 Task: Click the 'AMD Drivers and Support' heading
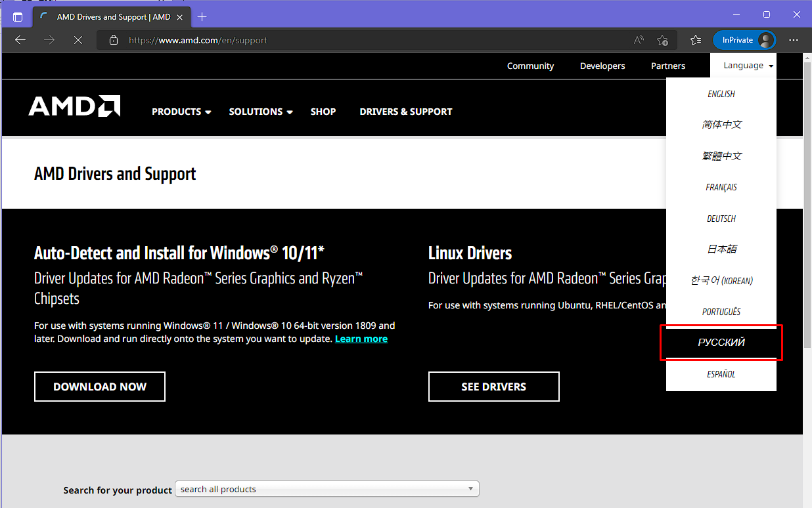pos(115,174)
